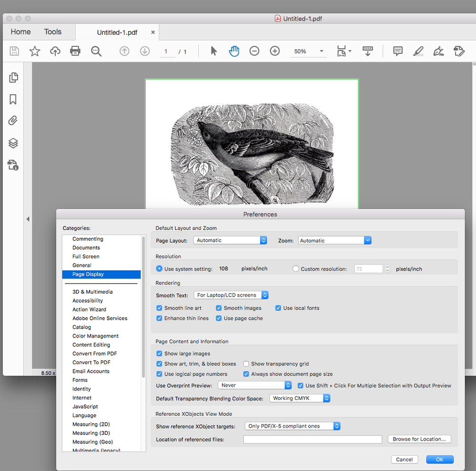
Task: Open the Smooth Text dropdown
Action: click(x=232, y=295)
